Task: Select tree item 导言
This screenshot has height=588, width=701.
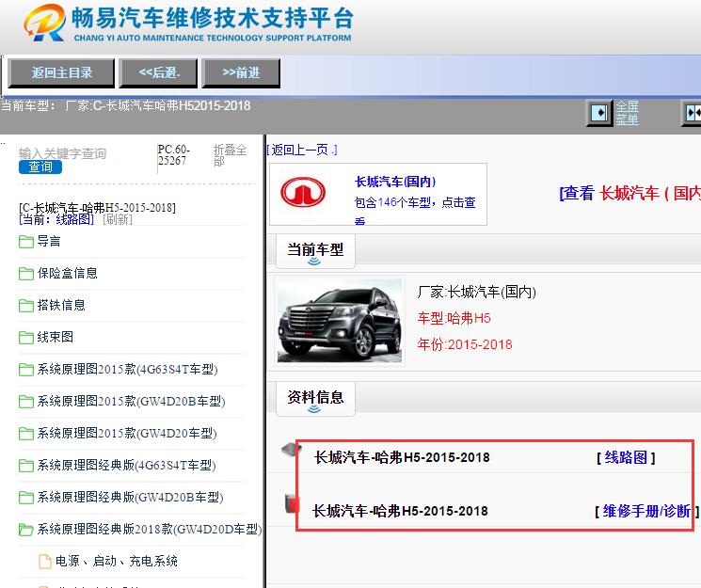Action: 49,242
